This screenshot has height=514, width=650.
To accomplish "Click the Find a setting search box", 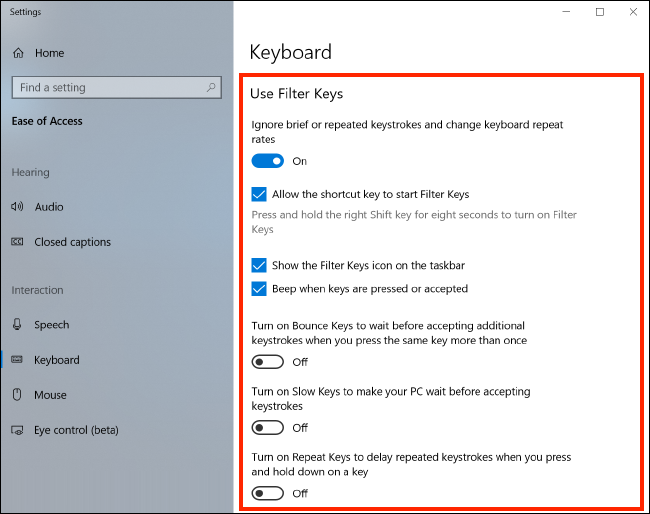I will tap(117, 87).
